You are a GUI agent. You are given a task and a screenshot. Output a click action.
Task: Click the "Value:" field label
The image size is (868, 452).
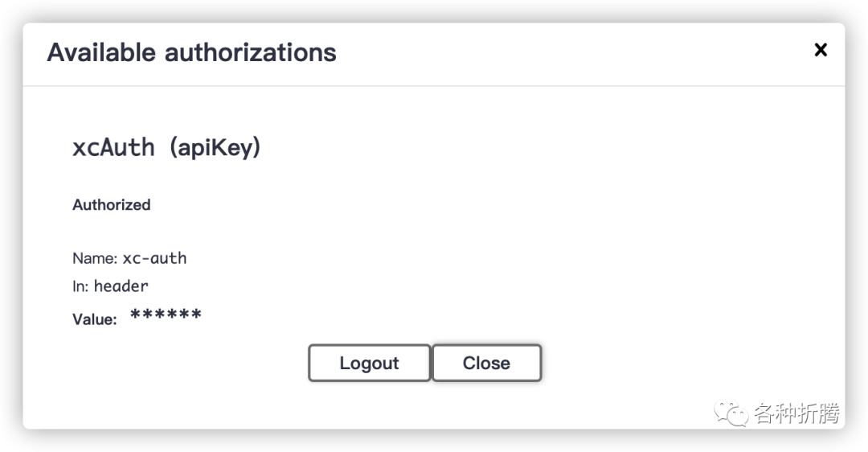click(x=95, y=319)
